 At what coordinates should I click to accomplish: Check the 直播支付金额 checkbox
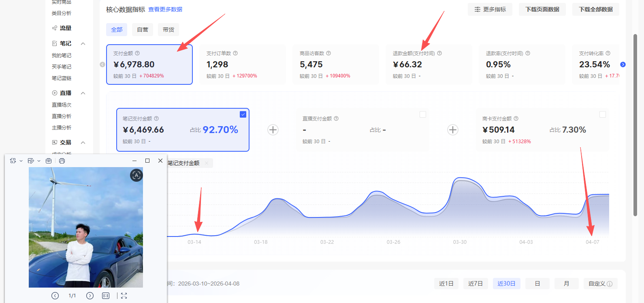(423, 114)
